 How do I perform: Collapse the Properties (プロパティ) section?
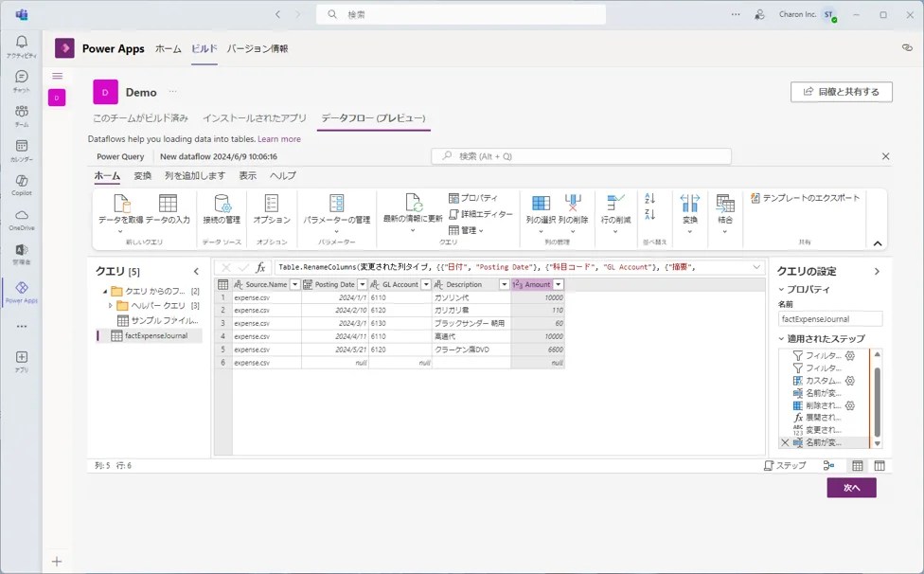[x=781, y=289]
